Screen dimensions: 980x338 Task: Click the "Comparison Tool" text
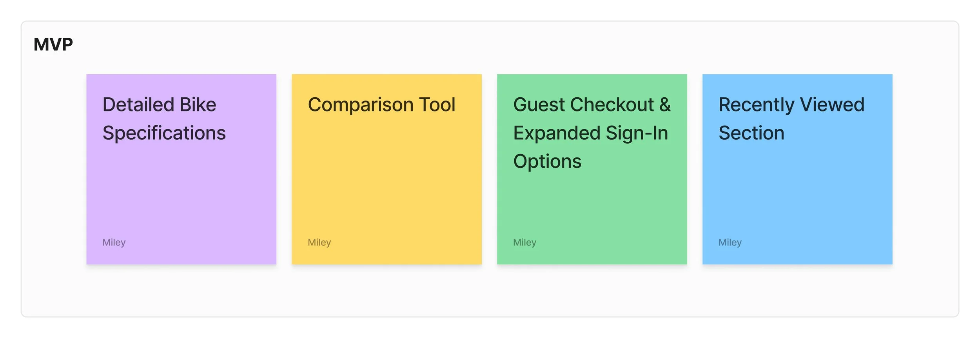click(x=381, y=105)
